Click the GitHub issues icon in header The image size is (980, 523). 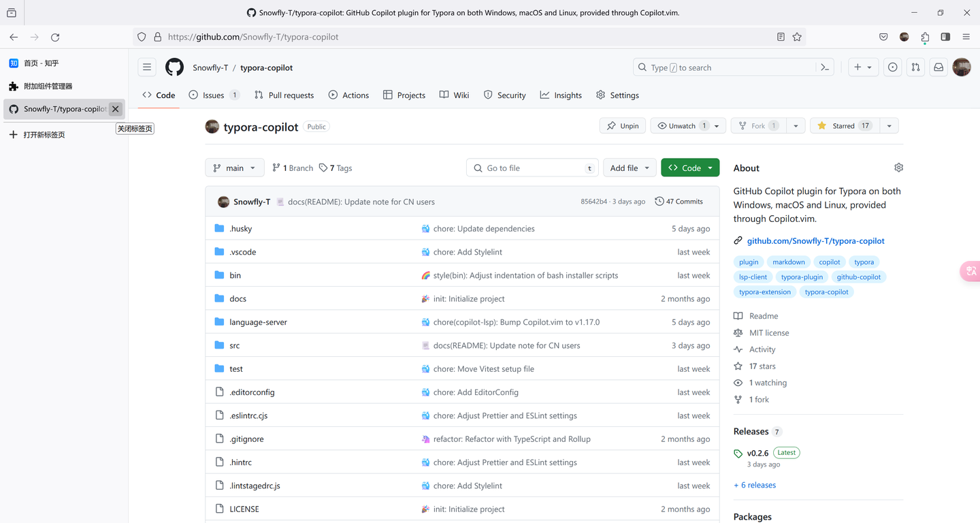pyautogui.click(x=892, y=67)
